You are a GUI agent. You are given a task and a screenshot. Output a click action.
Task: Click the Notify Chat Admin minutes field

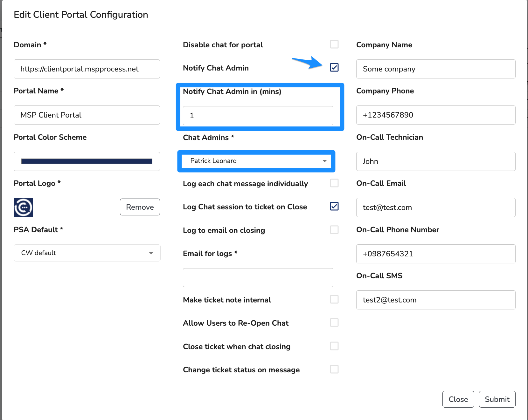[258, 116]
